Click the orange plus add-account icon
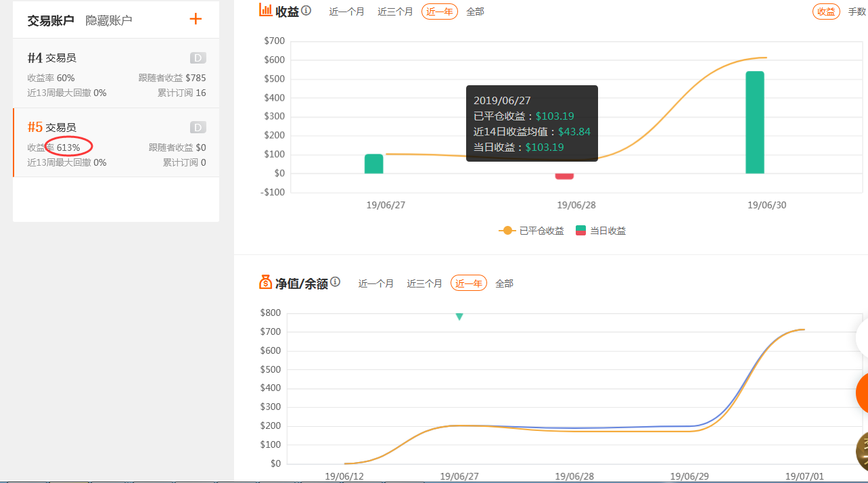This screenshot has height=483, width=868. [x=196, y=19]
